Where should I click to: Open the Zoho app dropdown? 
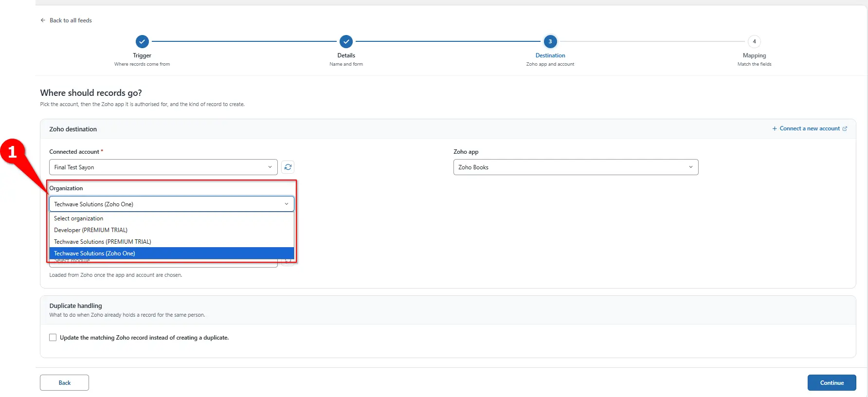576,167
